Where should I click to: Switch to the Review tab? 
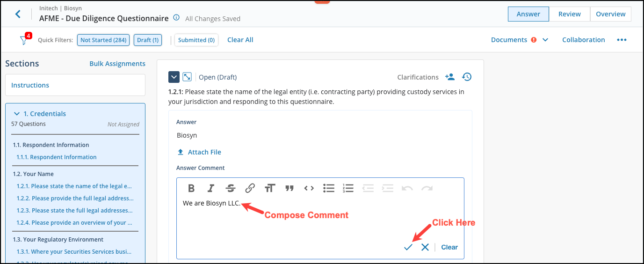[x=570, y=14]
